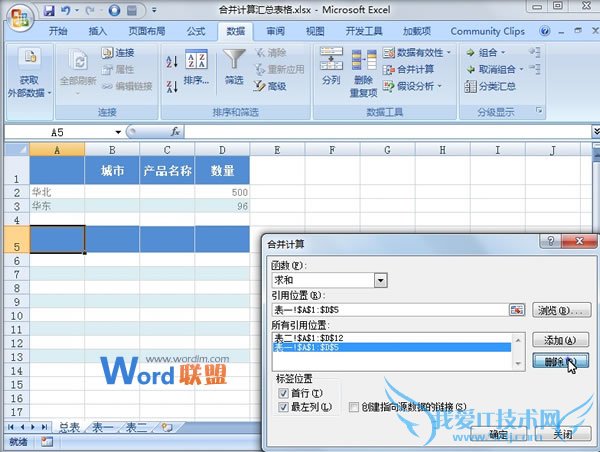
Task: Toggle the Top row (首行) checkbox
Action: pyautogui.click(x=283, y=393)
